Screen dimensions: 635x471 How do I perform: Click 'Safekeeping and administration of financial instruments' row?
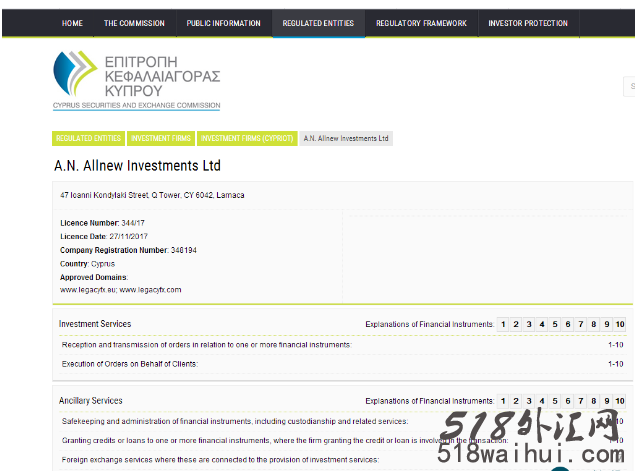(x=343, y=422)
